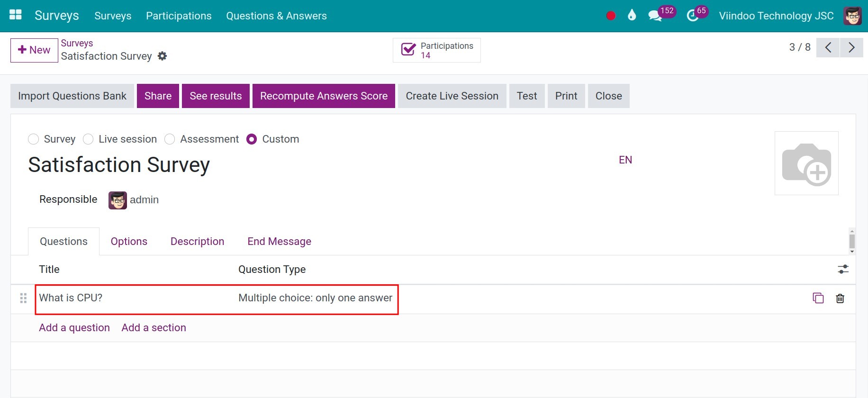Switch to the Questions tab
868x398 pixels.
coord(64,242)
